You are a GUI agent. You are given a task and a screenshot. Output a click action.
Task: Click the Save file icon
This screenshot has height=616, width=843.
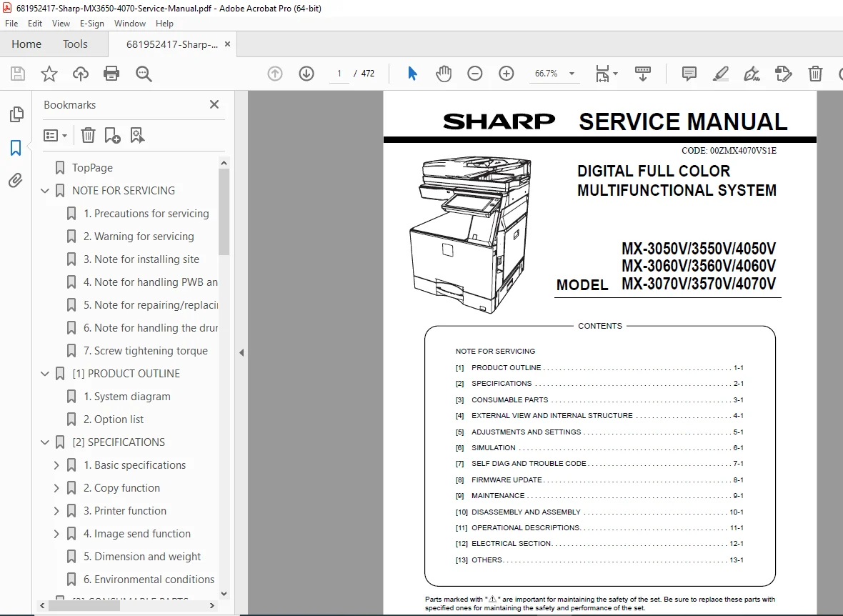(x=18, y=74)
